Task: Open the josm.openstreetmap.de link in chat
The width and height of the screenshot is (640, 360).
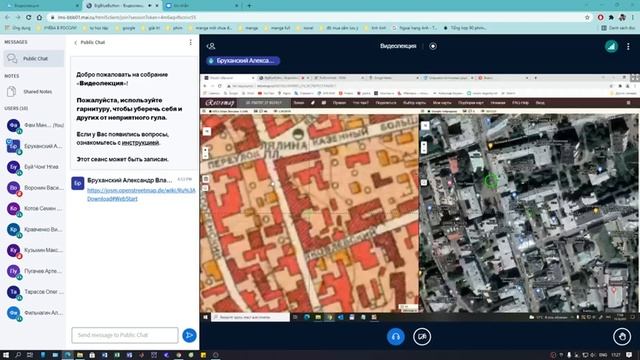Action: 141,195
